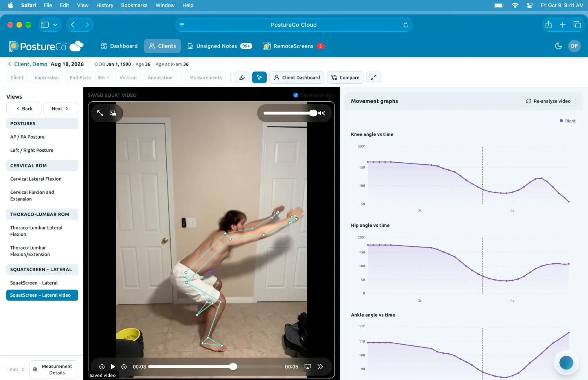Viewport: 588px width, 380px height.
Task: Toggle dark mode with the moon icon
Action: [558, 46]
